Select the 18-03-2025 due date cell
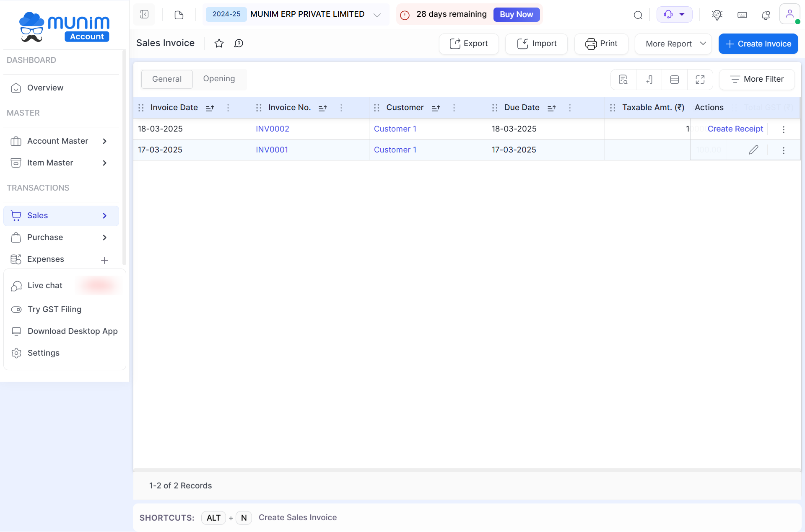This screenshot has height=532, width=805. 545,129
